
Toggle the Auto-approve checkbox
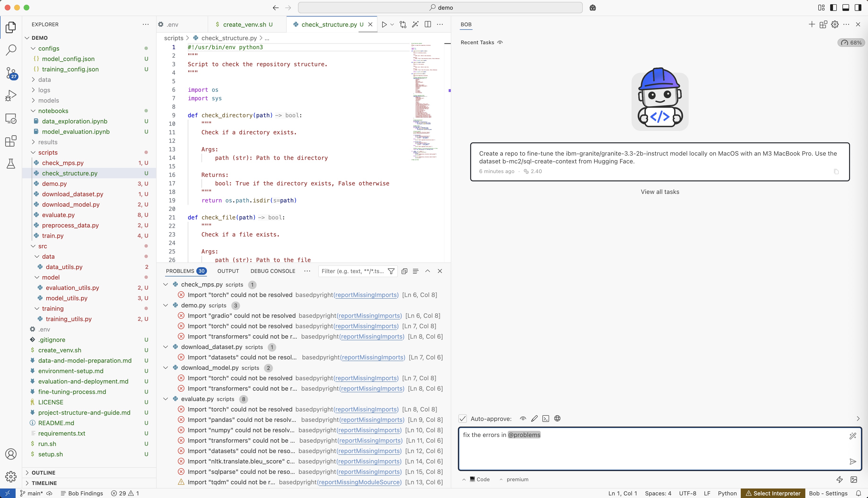tap(462, 418)
